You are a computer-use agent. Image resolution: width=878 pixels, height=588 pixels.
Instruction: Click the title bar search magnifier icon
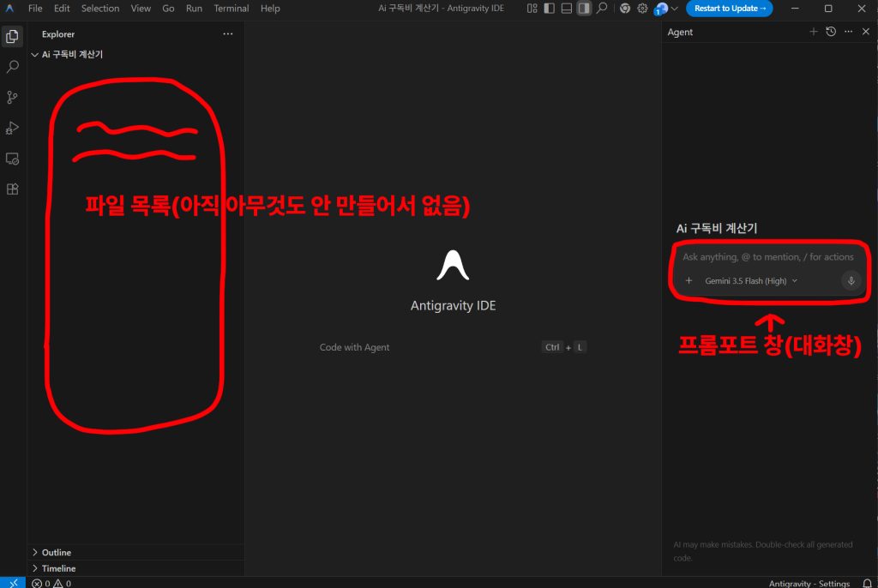coord(602,9)
